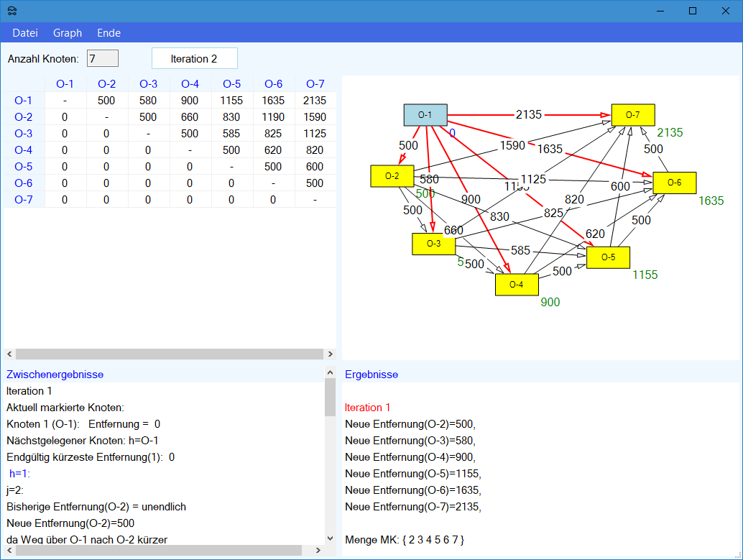Click the matrix cell O-1 to O-7 value 2135
Image resolution: width=743 pixels, height=560 pixels.
[315, 101]
